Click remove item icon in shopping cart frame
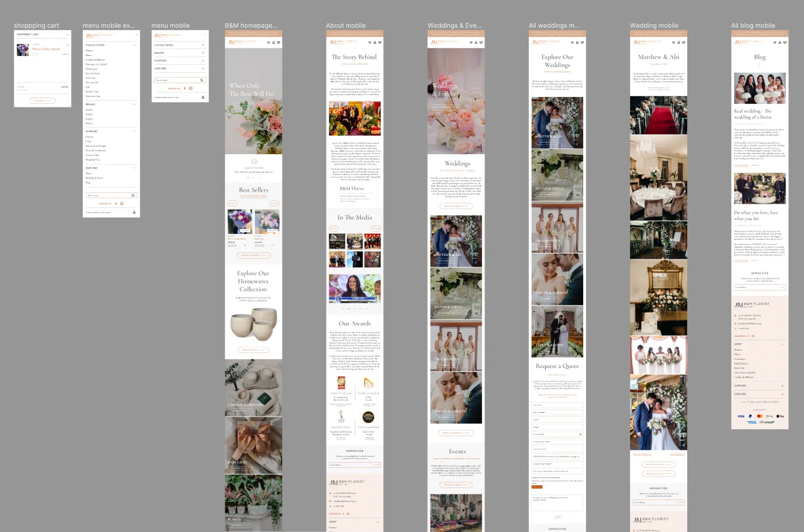Viewport: 804px width, 532px height. 68,45
